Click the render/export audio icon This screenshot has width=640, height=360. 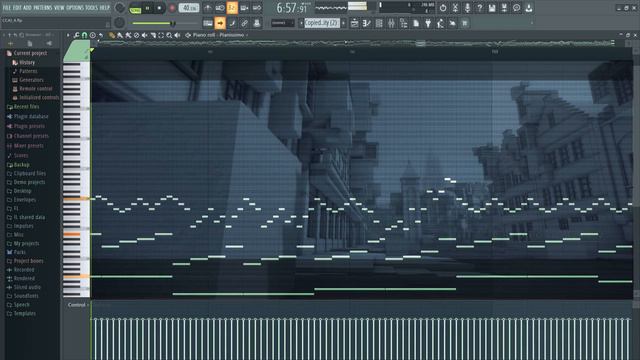tap(504, 8)
